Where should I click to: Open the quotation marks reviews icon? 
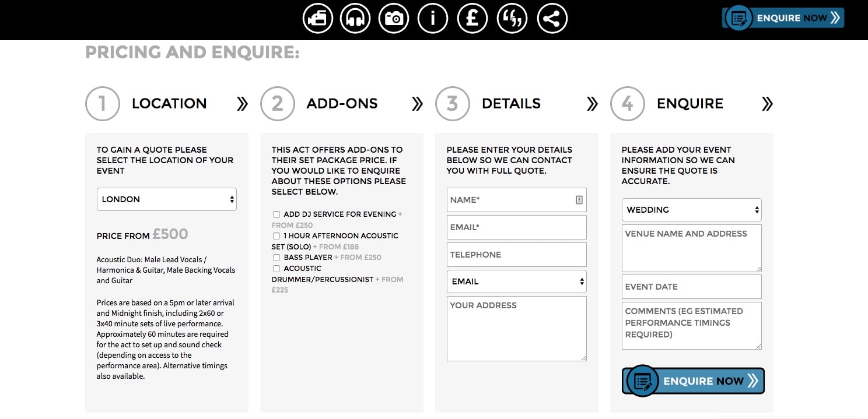click(512, 19)
